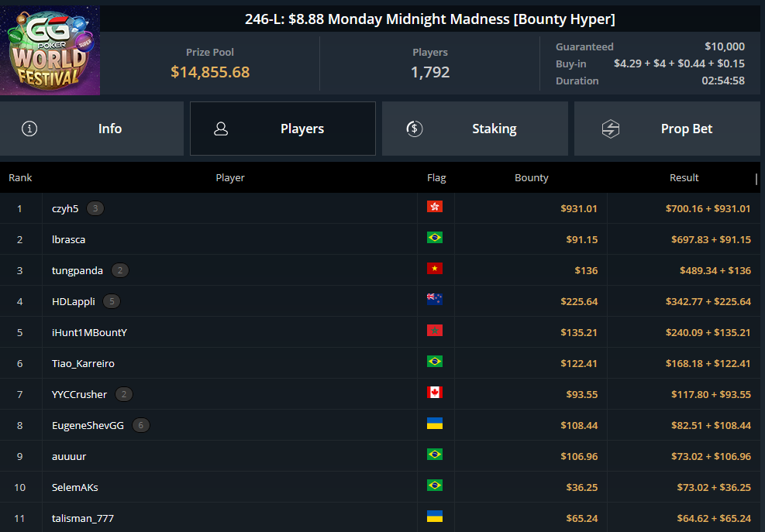This screenshot has height=532, width=765.
Task: Sort by the Flag column header
Action: pos(436,177)
